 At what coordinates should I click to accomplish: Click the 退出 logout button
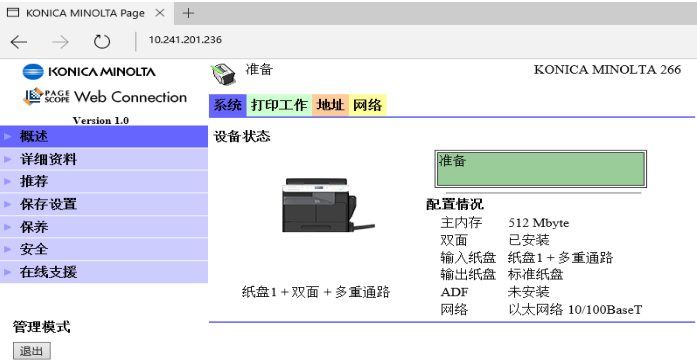coord(32,351)
